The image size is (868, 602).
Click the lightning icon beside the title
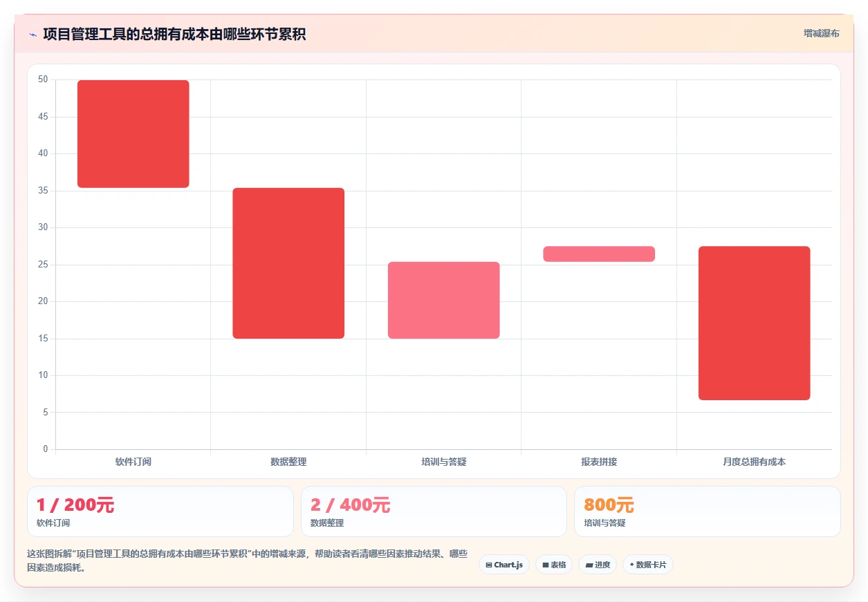(33, 35)
